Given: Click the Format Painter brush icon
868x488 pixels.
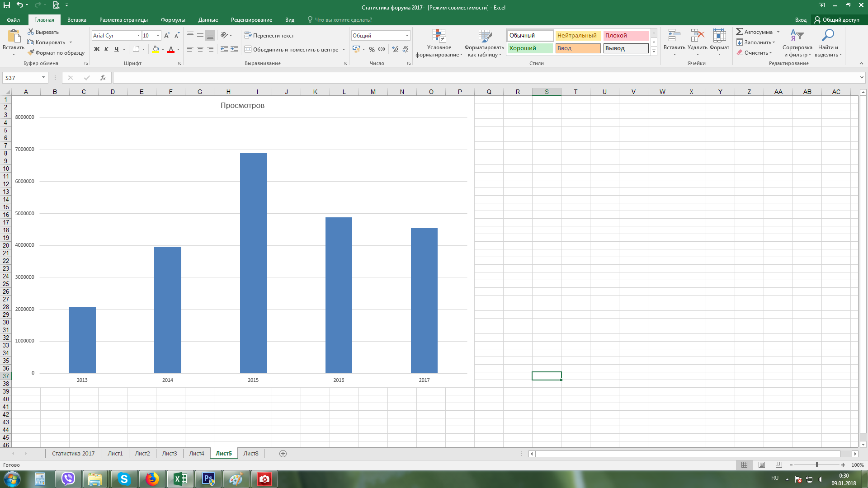Looking at the screenshot, I should [31, 53].
